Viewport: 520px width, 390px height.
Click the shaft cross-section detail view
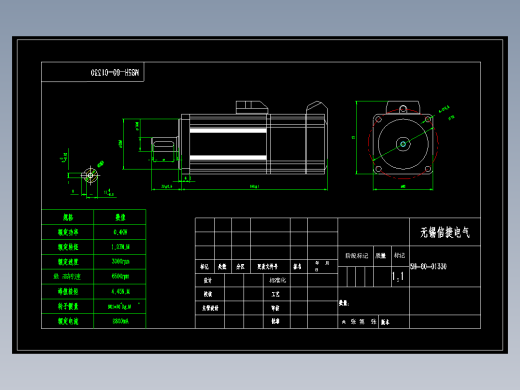(90, 175)
